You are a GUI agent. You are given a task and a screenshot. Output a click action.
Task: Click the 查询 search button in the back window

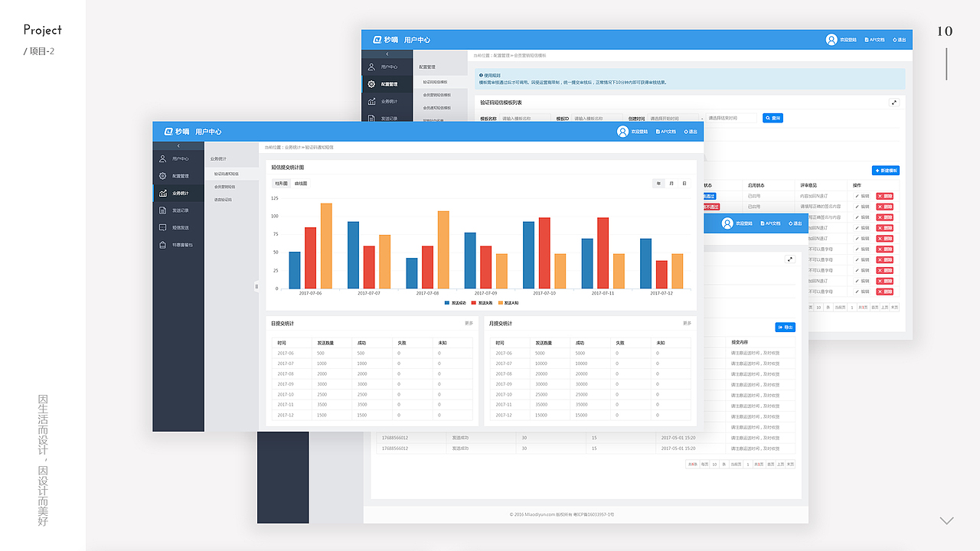coord(773,118)
